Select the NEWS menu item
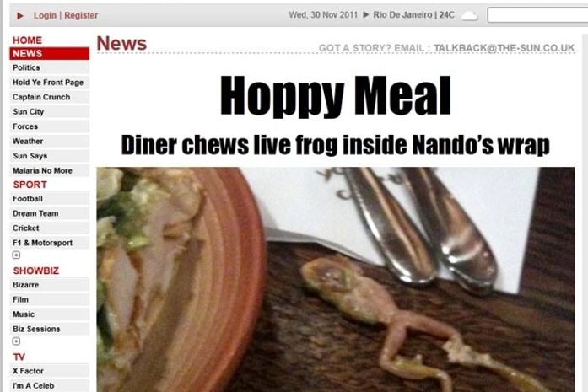The height and width of the screenshot is (392, 588). click(50, 54)
